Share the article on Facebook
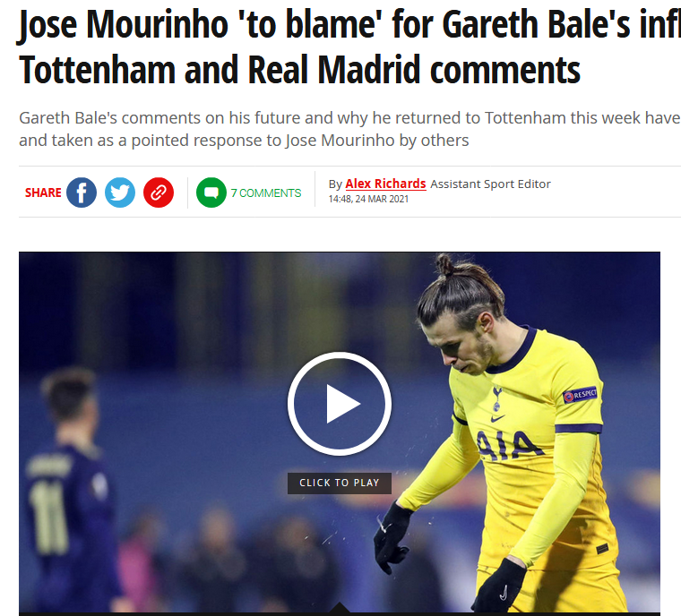The image size is (681, 616). tap(82, 192)
